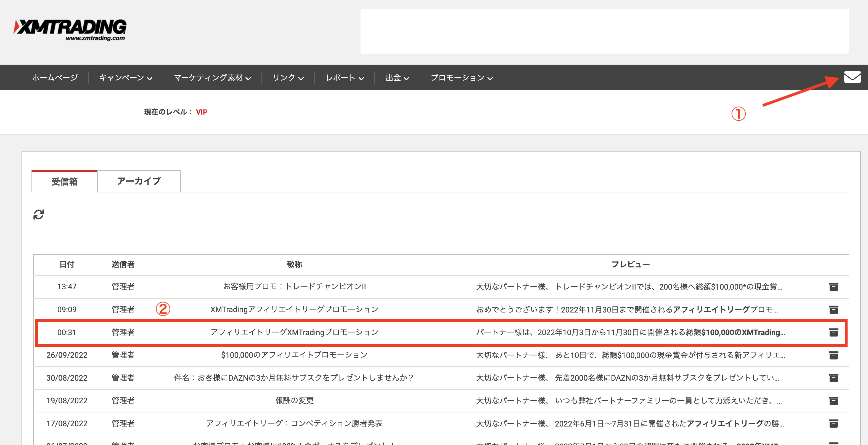Open message 報酬の変更
The height and width of the screenshot is (445, 868).
click(294, 401)
